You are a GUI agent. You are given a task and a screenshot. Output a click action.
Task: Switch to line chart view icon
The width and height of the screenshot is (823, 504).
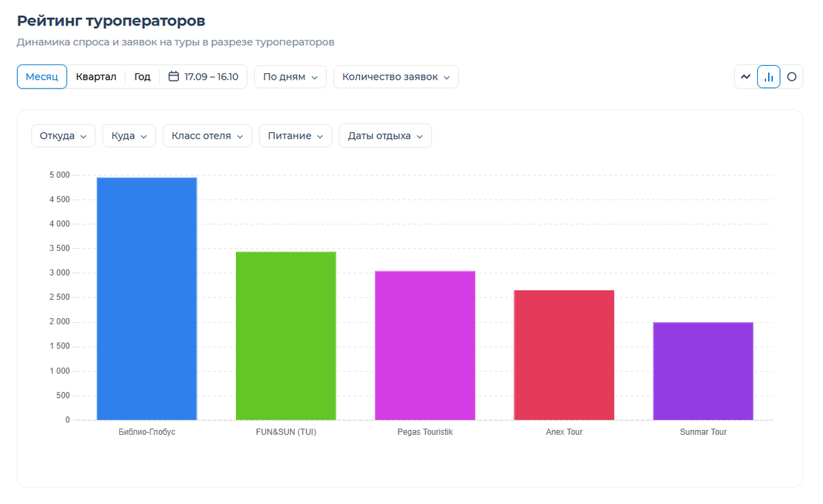point(746,77)
